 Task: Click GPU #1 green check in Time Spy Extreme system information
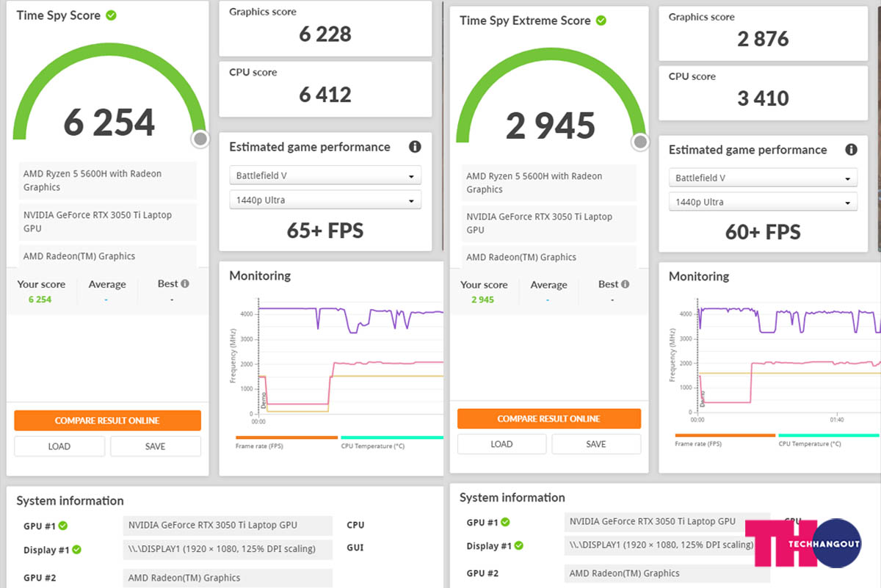pos(505,522)
